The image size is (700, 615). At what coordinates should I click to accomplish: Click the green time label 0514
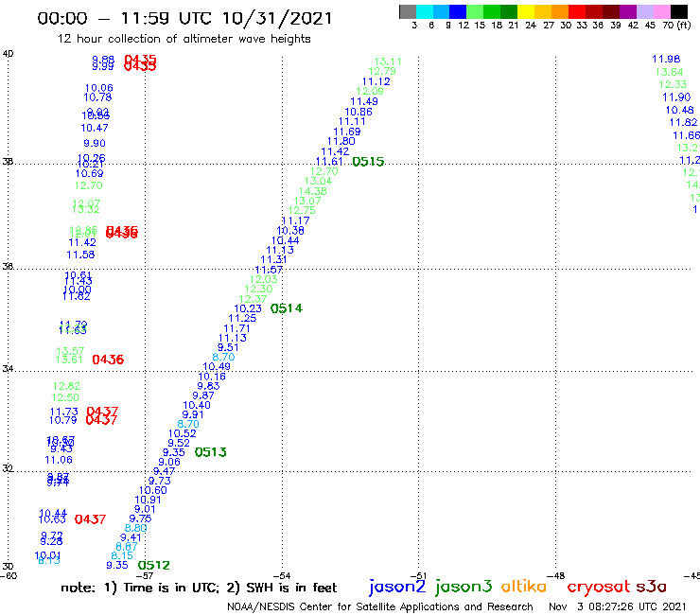(287, 308)
